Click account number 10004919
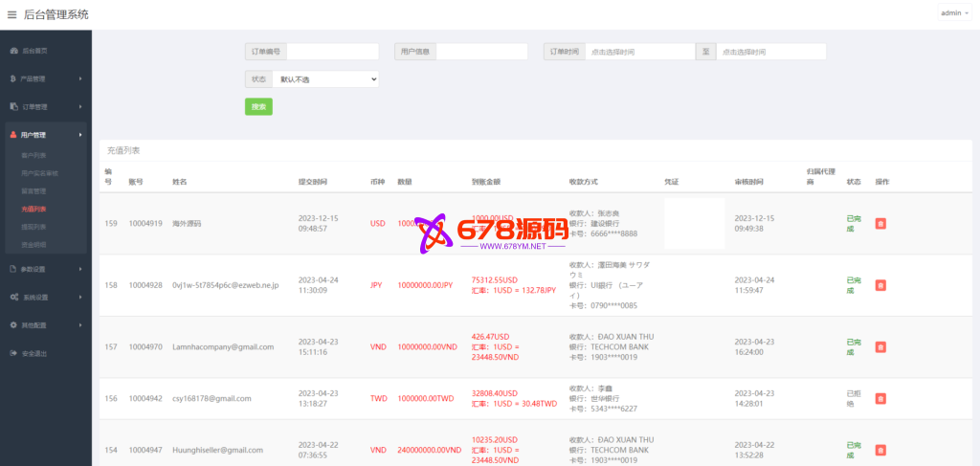The width and height of the screenshot is (980, 466). [x=145, y=223]
